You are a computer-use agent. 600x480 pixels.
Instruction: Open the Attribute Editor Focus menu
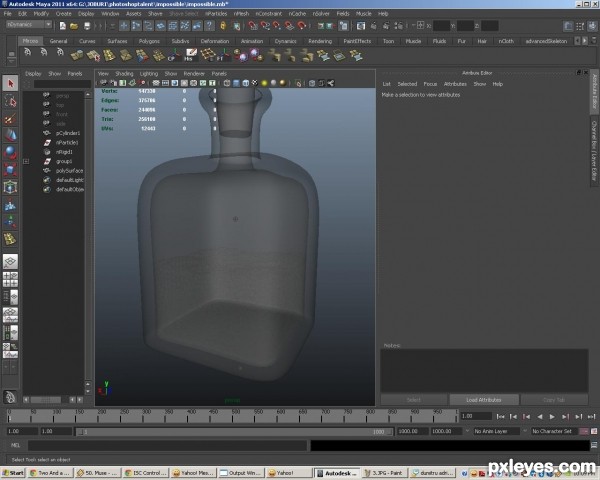(430, 84)
